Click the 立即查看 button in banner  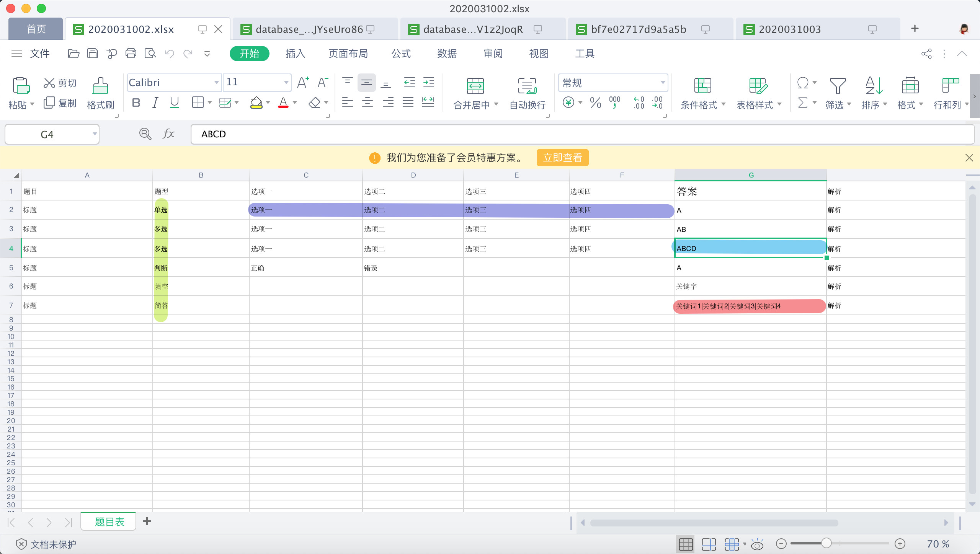562,158
